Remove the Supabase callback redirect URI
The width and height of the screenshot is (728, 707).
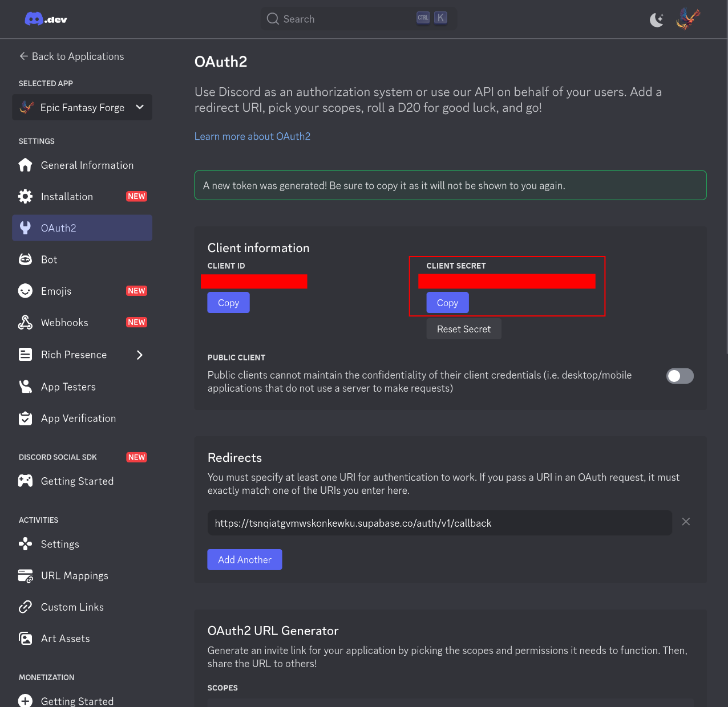[x=686, y=522]
